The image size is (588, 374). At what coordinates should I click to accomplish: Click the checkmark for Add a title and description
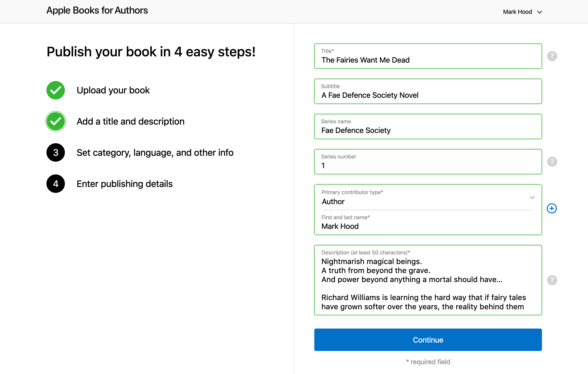[x=56, y=121]
